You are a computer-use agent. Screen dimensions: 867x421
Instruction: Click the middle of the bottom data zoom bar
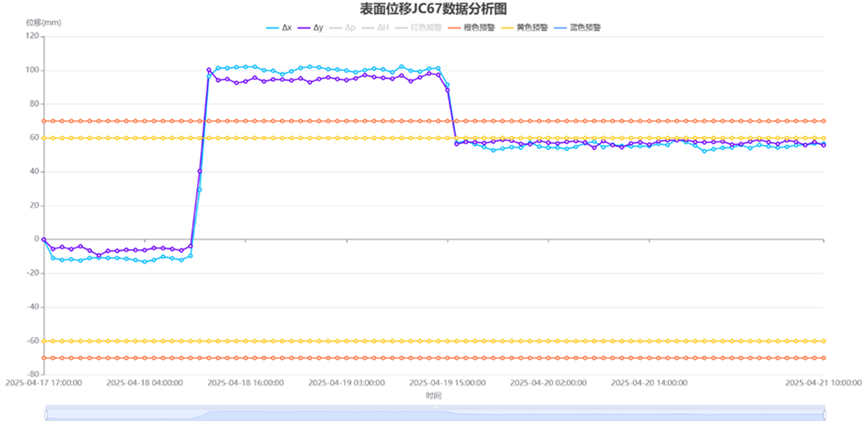coord(434,413)
